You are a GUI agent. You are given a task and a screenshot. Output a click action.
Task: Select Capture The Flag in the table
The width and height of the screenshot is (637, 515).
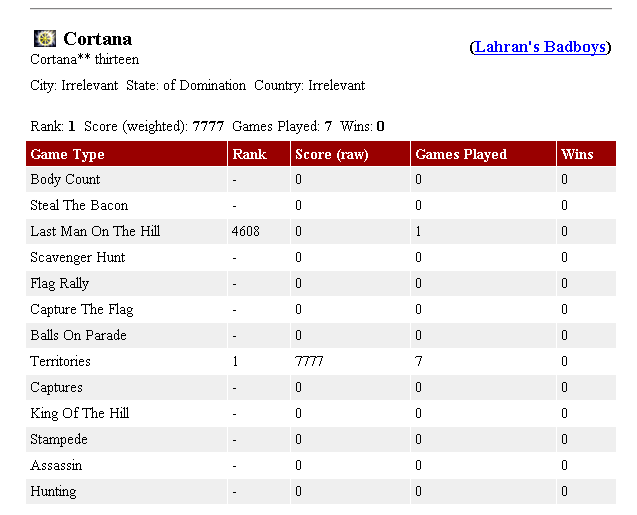[81, 310]
